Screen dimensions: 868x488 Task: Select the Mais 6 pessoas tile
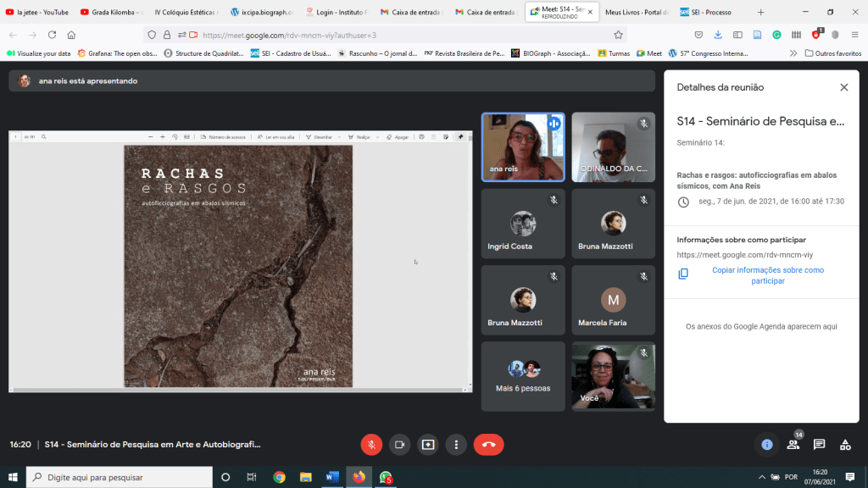(x=523, y=375)
